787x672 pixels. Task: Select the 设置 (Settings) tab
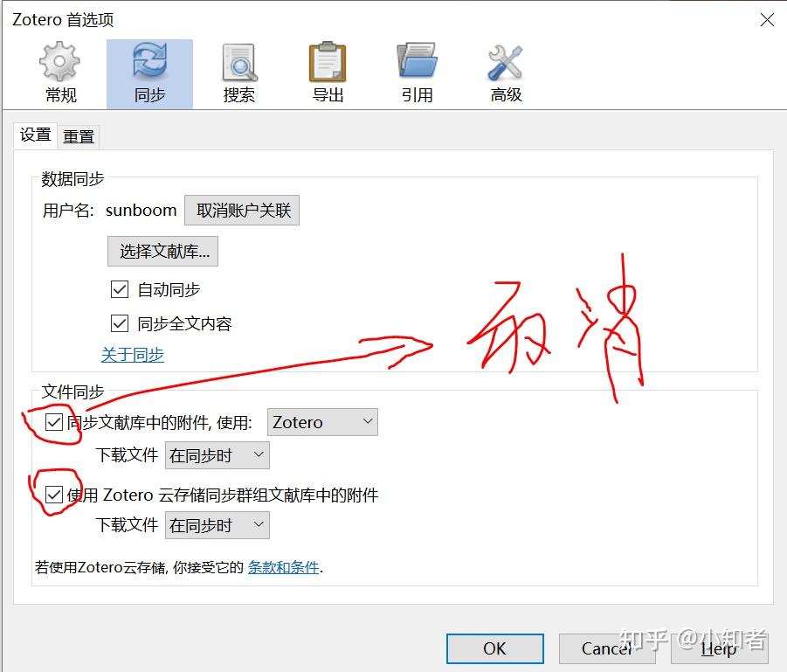(34, 135)
